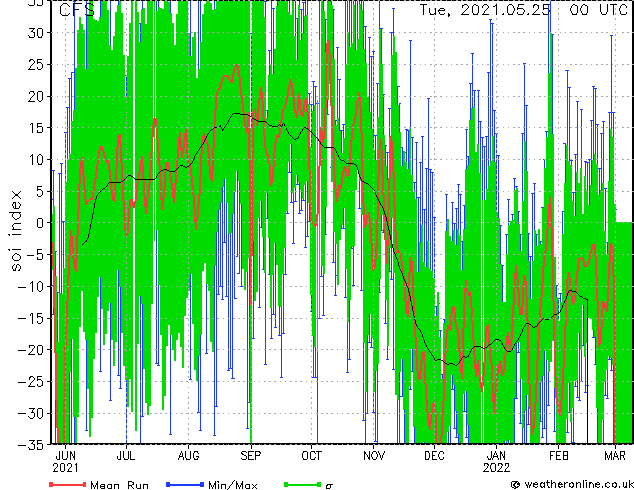The width and height of the screenshot is (634, 490).
Task: Click the y-axis value 30
Action: [x=36, y=33]
